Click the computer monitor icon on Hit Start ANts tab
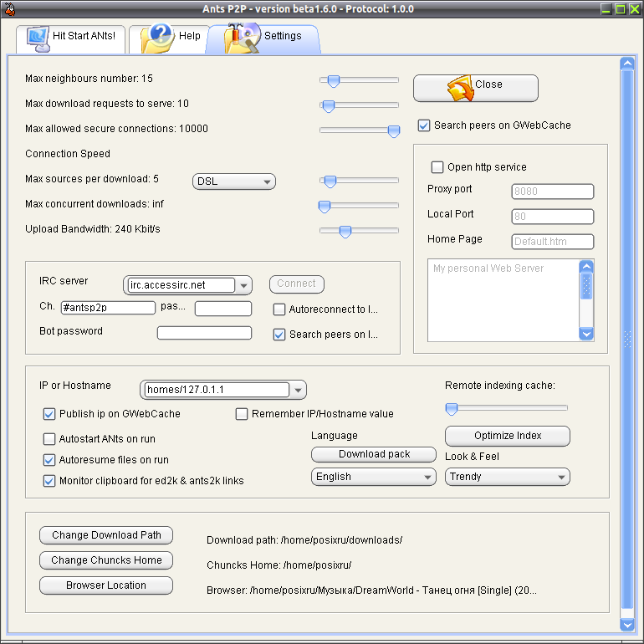644x644 pixels. (38, 38)
